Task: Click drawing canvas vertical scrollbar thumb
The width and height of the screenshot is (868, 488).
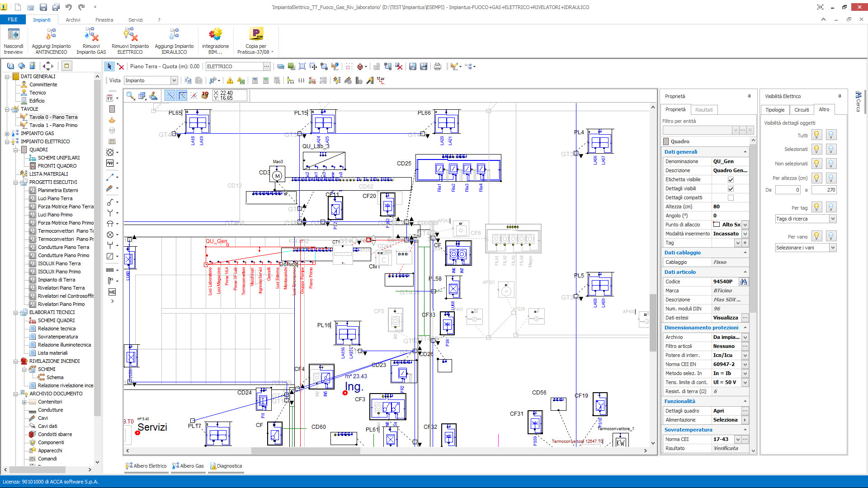Action: [652, 323]
